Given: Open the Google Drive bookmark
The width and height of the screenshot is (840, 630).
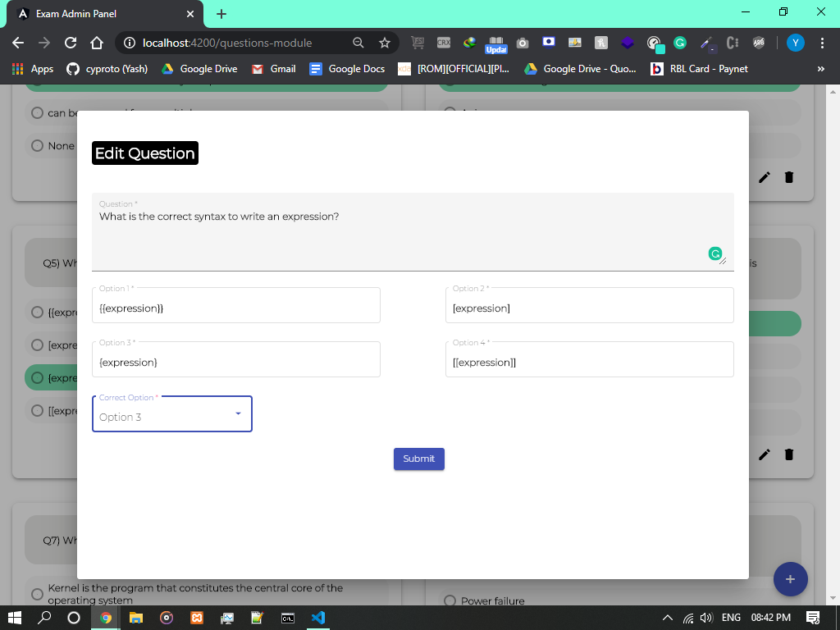Looking at the screenshot, I should click(x=199, y=69).
